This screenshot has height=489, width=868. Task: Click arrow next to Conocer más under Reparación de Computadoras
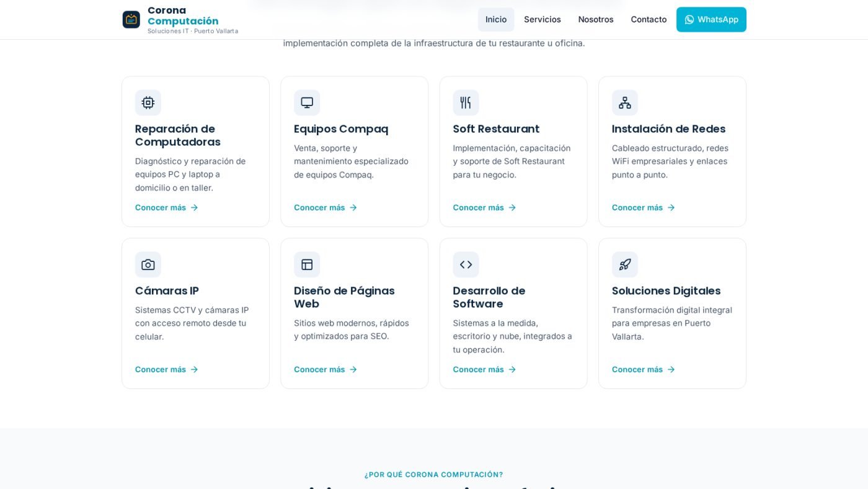pos(194,207)
